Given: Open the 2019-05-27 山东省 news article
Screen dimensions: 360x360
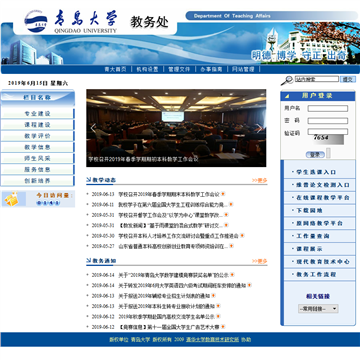Looking at the screenshot, I should point(173,246).
